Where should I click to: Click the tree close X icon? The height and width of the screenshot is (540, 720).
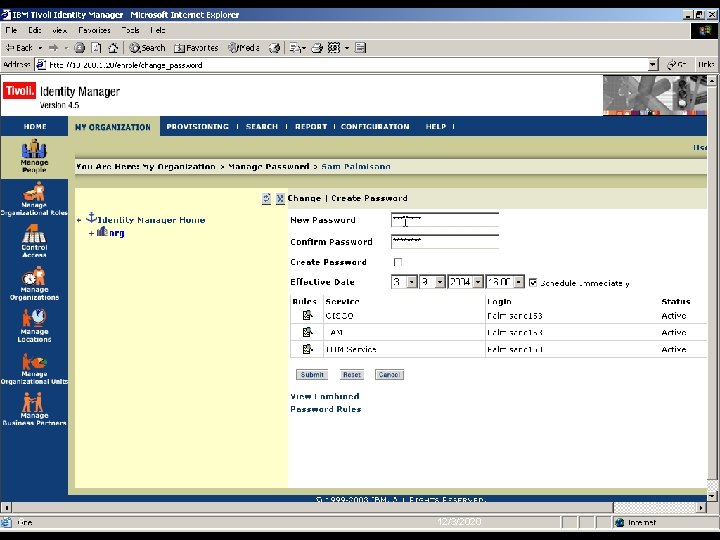coord(280,198)
